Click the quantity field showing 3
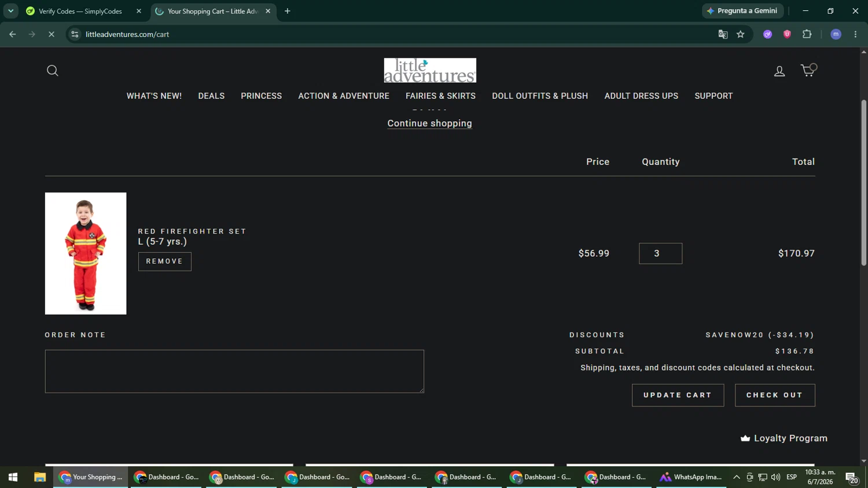Viewport: 868px width, 488px height. pyautogui.click(x=660, y=253)
